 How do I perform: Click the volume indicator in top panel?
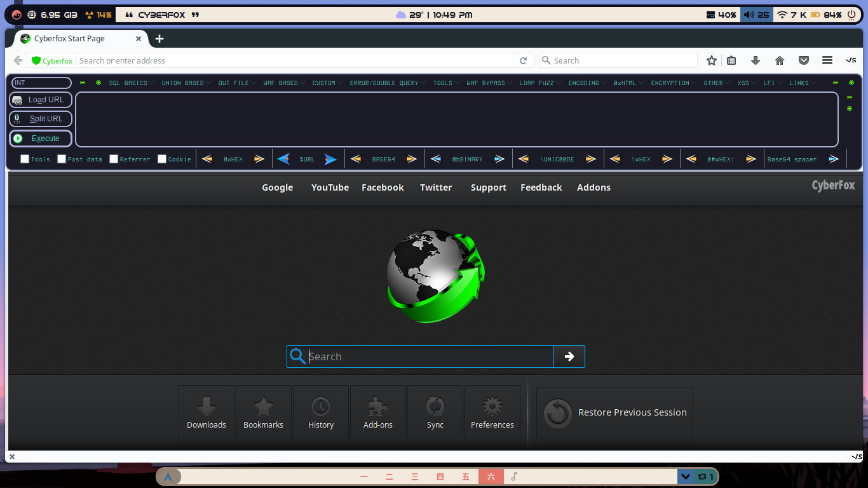(x=756, y=15)
